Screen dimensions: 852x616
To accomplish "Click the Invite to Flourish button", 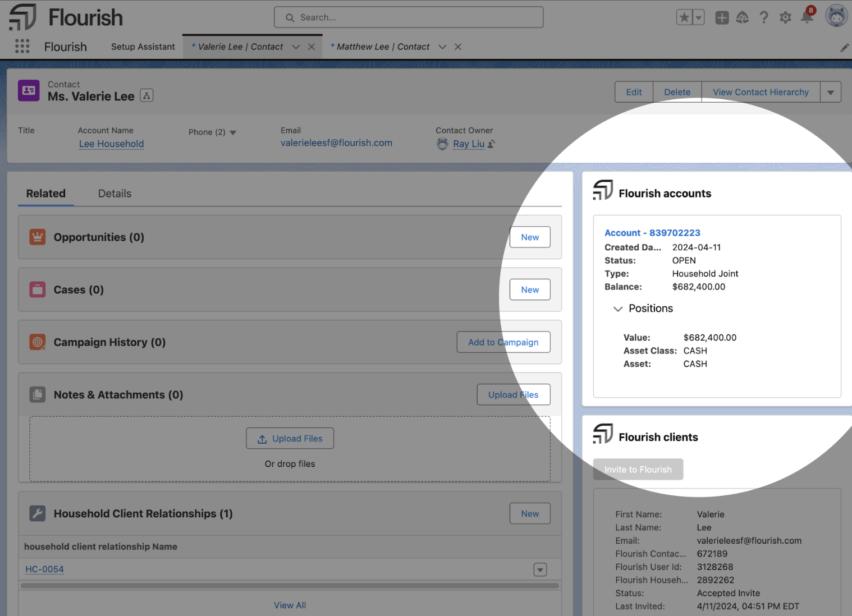I will (x=638, y=469).
